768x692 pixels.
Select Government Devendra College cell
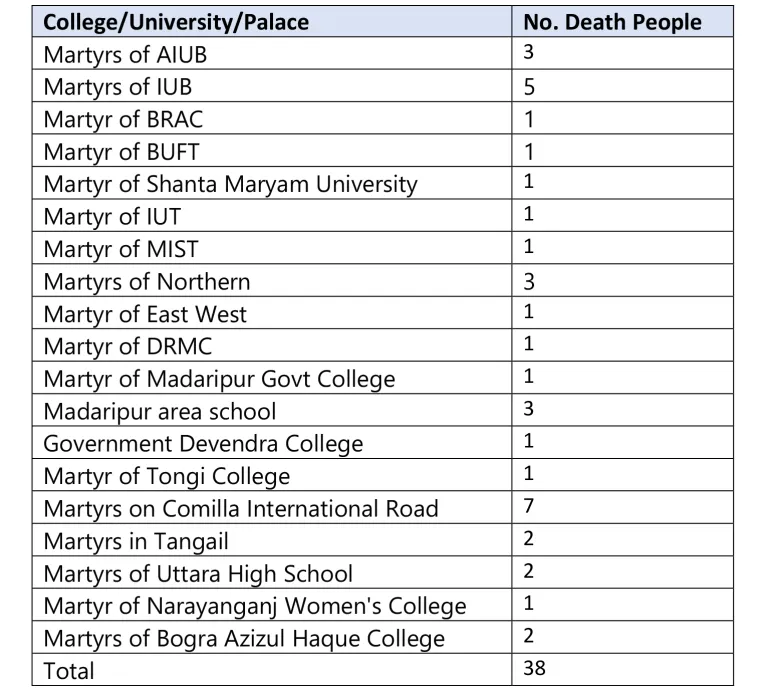coord(272,442)
